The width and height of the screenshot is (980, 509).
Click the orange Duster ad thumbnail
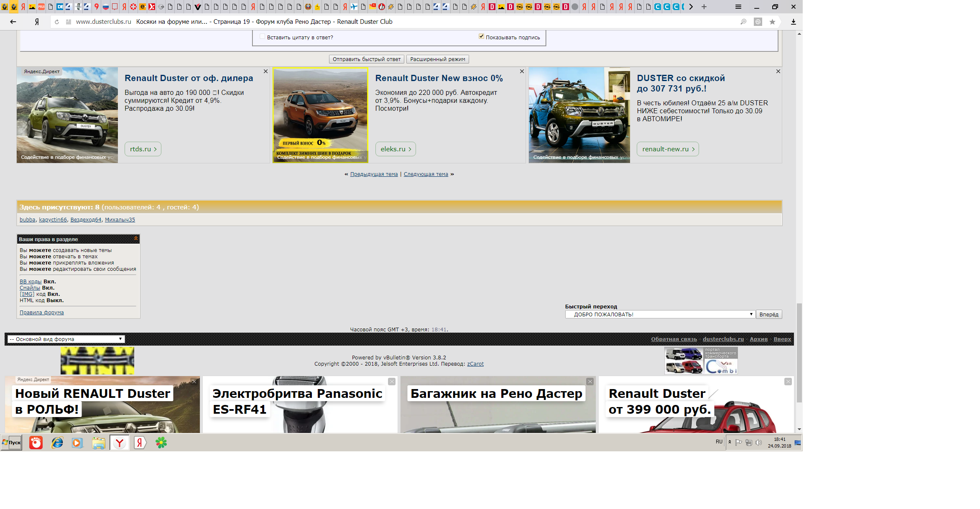(x=320, y=115)
